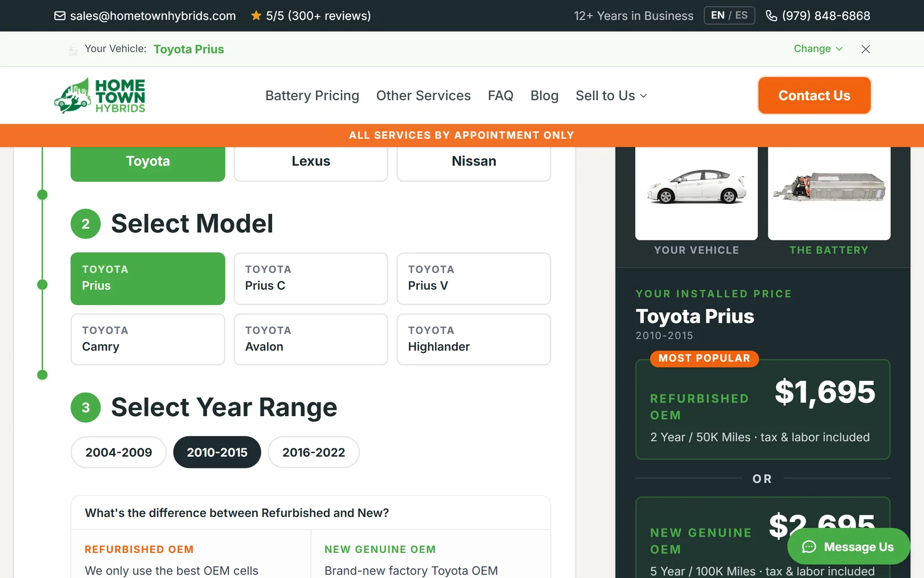Dismiss the vehicle bar with the X

[x=865, y=49]
